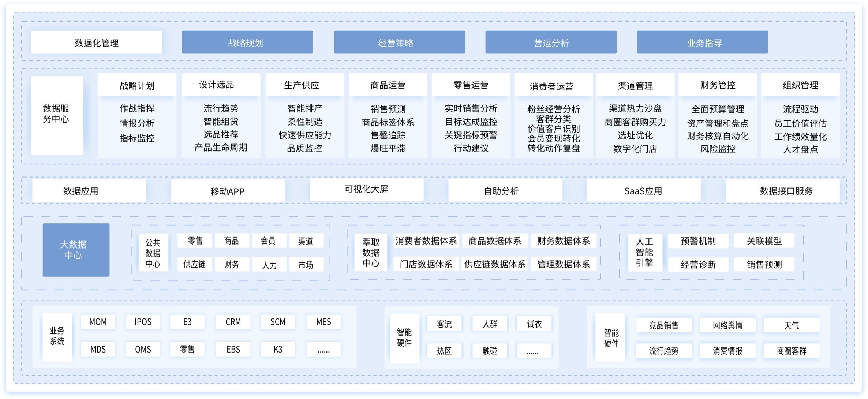Open the 自助分析 box
The image size is (868, 399).
[505, 190]
